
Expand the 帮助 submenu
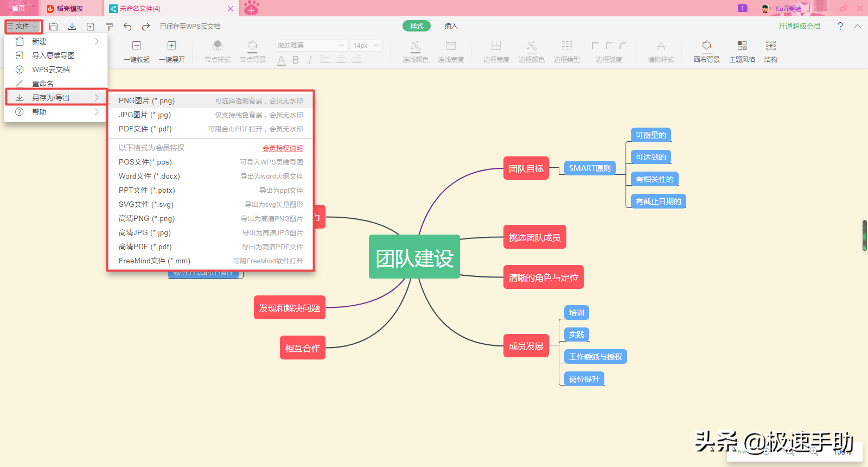[56, 112]
